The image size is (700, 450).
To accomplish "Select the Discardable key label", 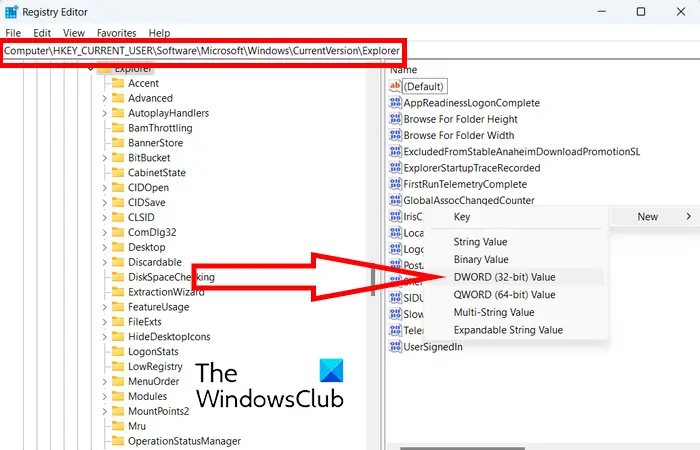I will pyautogui.click(x=155, y=262).
